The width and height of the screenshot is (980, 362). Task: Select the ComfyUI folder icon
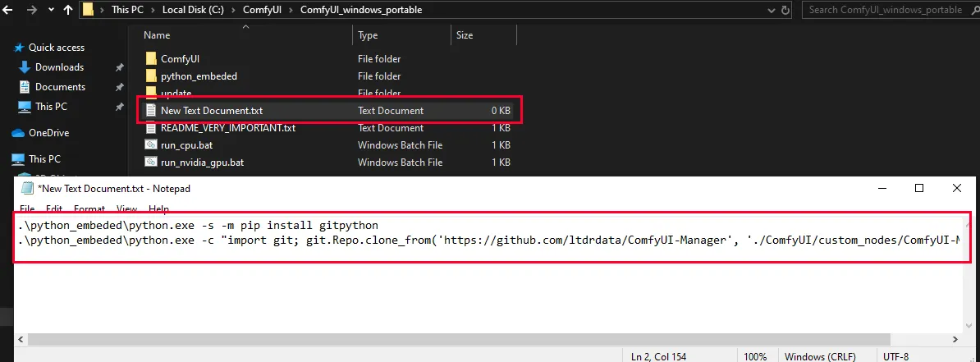[x=151, y=59]
